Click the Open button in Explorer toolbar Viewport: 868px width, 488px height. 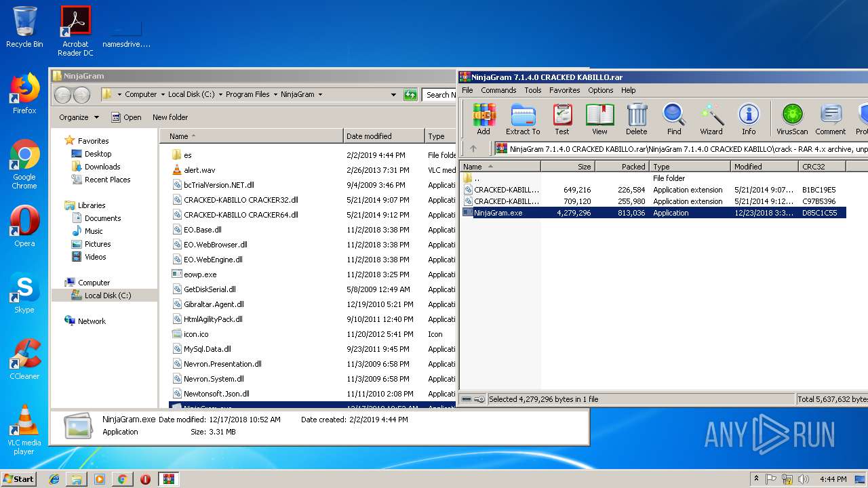click(126, 117)
